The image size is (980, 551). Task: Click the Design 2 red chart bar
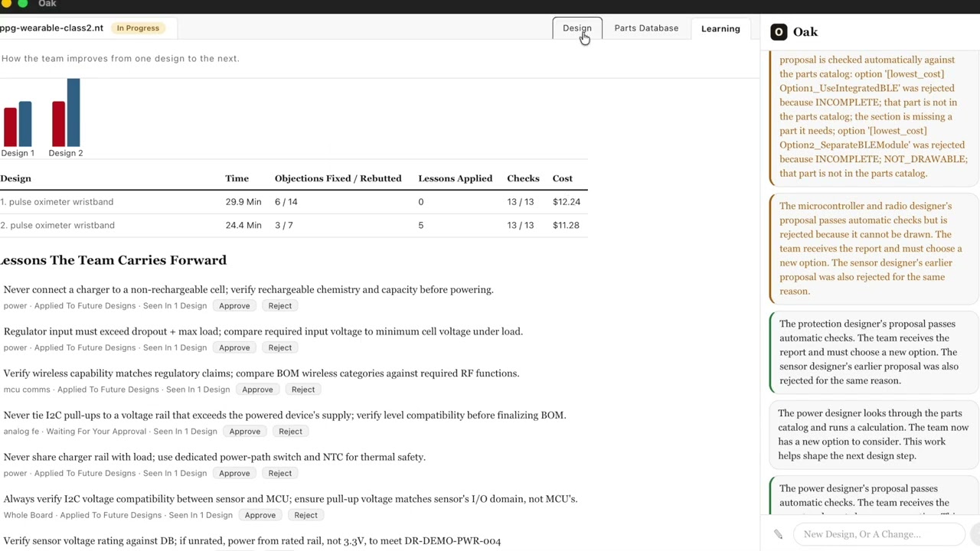pos(58,124)
